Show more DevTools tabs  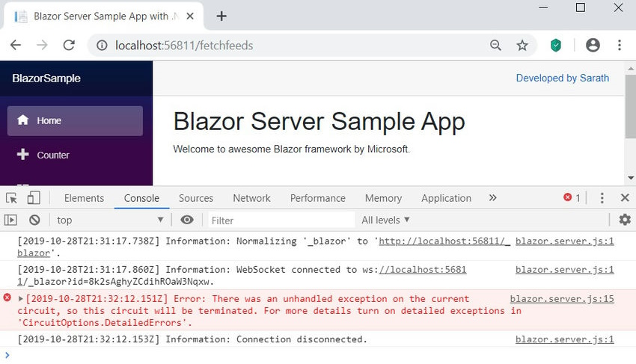click(492, 198)
